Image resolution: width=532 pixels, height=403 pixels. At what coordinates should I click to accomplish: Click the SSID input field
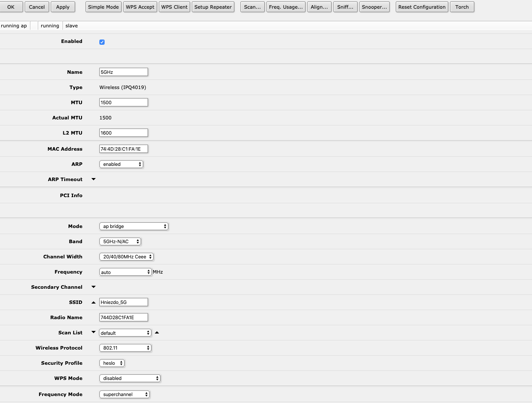pyautogui.click(x=124, y=302)
